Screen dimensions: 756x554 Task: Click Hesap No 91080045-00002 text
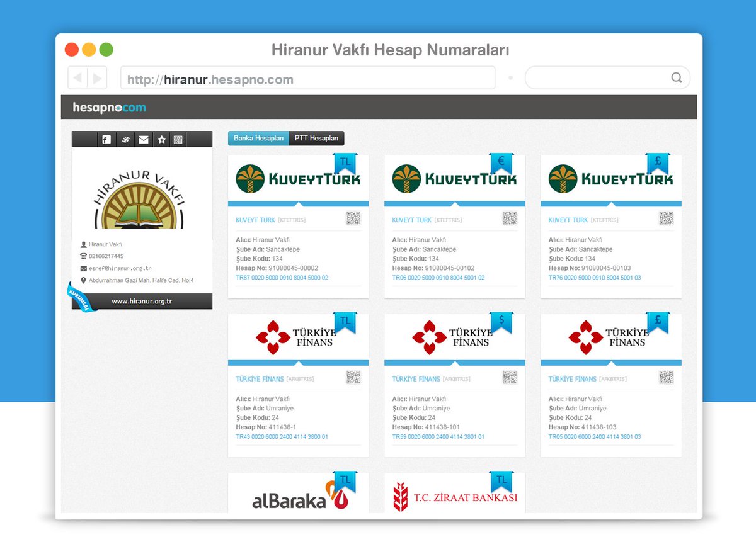pos(277,268)
